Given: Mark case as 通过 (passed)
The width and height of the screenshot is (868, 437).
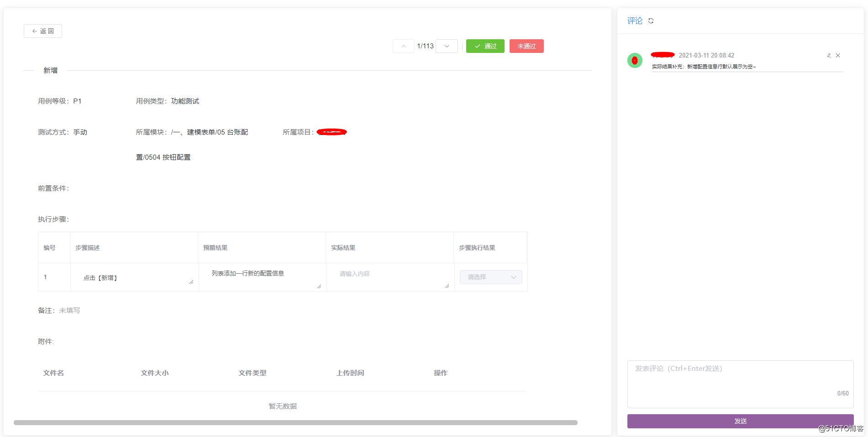Looking at the screenshot, I should 485,46.
